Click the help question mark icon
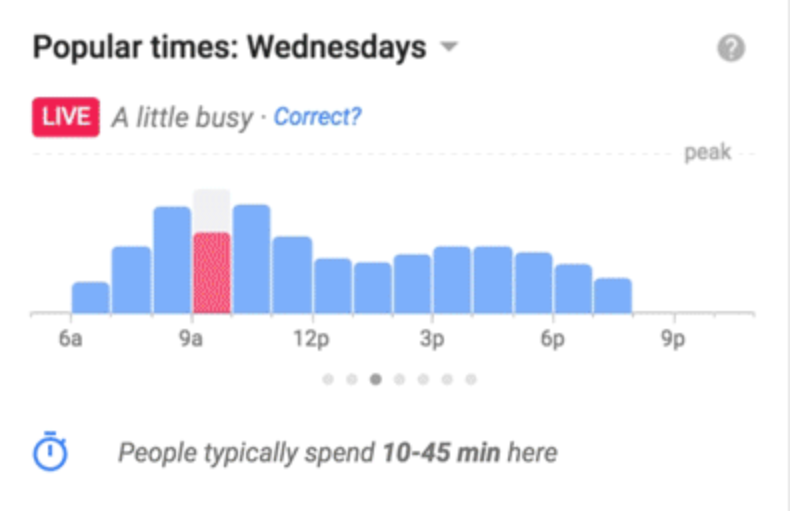Screen dimensions: 790x511 pyautogui.click(x=731, y=49)
